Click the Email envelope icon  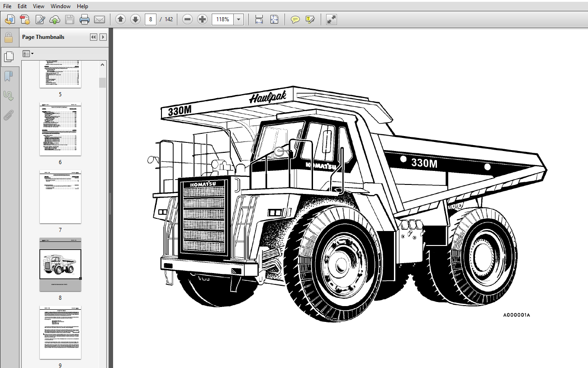(x=100, y=19)
